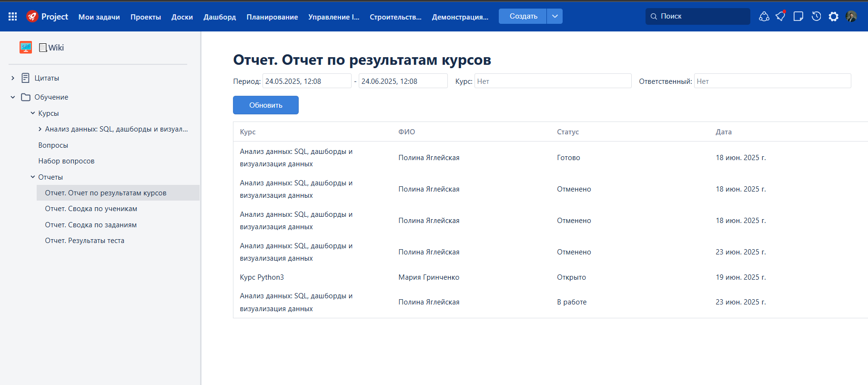Click the ФИО column header

pos(407,132)
